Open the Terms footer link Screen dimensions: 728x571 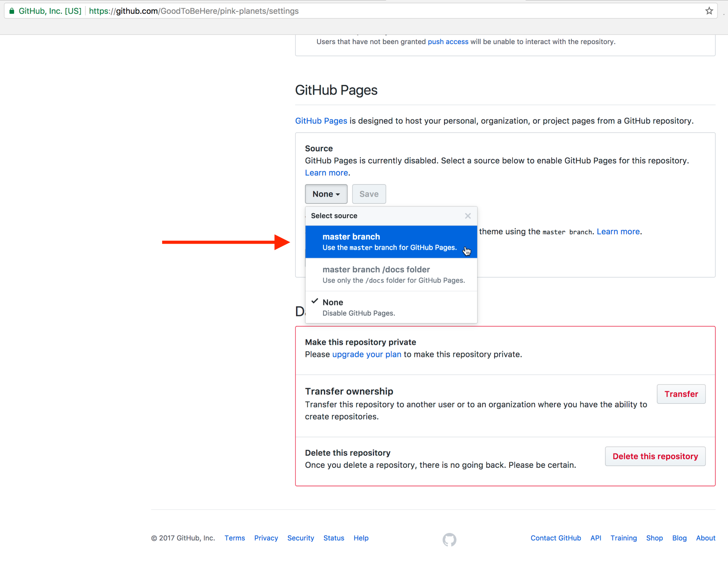click(x=235, y=538)
